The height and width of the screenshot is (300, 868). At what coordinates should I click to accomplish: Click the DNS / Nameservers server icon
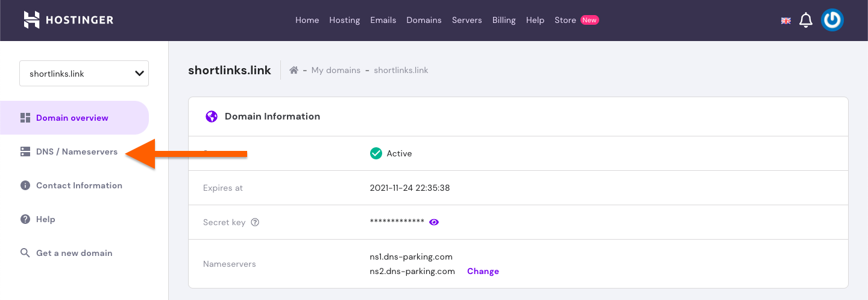[25, 152]
